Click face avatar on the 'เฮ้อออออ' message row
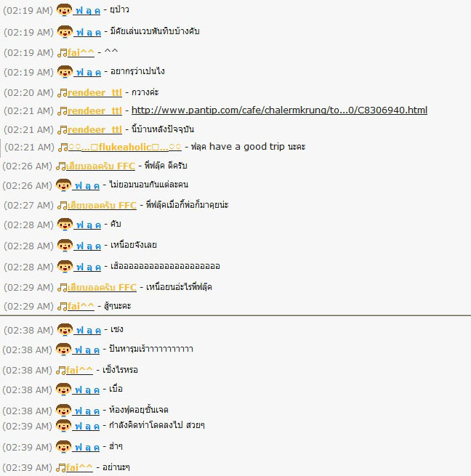471x476 pixels. [65, 267]
